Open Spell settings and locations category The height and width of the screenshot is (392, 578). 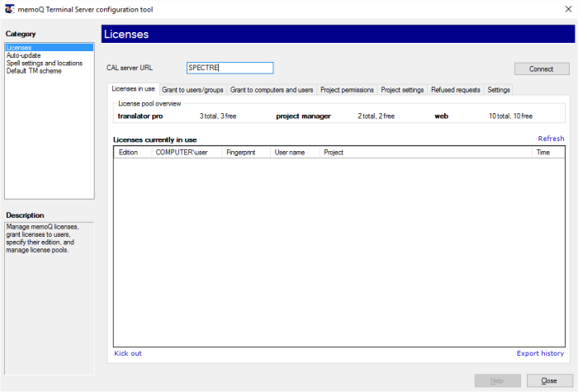(x=44, y=63)
